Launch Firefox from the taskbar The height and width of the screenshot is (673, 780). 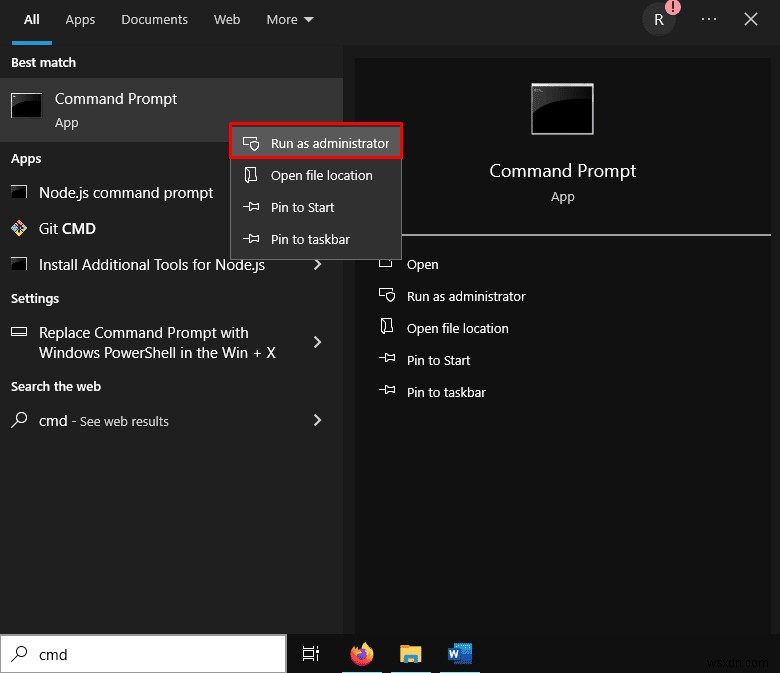click(362, 654)
